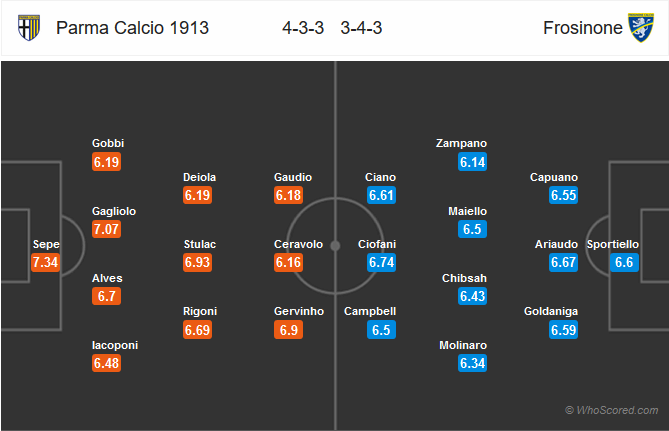Image resolution: width=669 pixels, height=431 pixels.
Task: Click the Frosinone club crest icon
Action: coord(641,28)
